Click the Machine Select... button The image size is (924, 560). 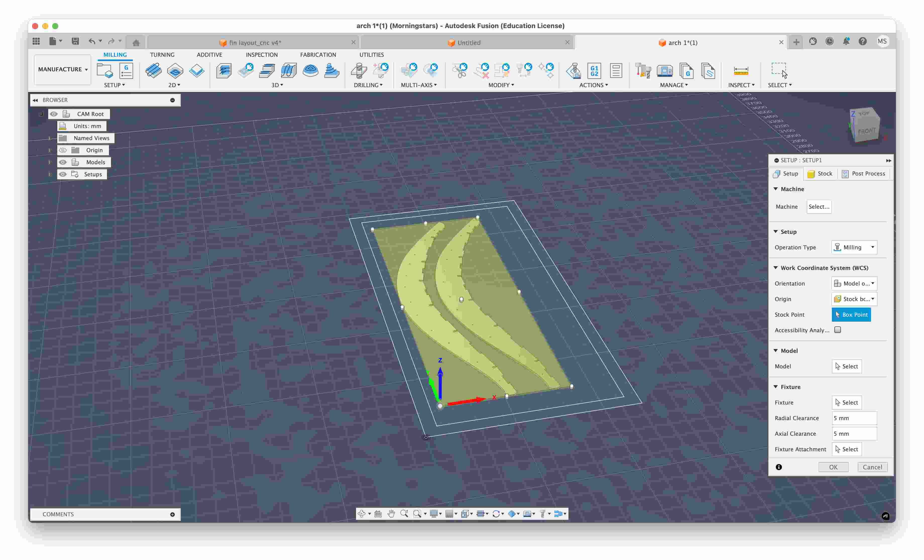[819, 206]
